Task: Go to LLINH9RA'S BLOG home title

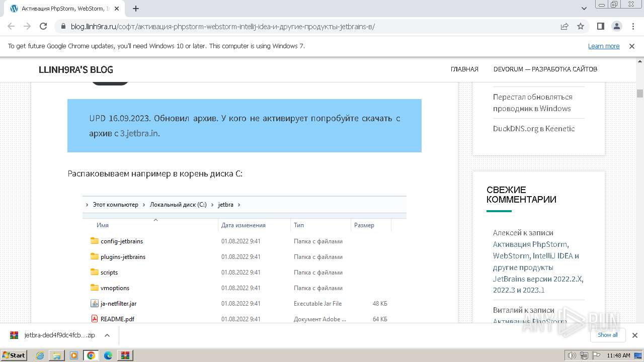Action: coord(76,69)
